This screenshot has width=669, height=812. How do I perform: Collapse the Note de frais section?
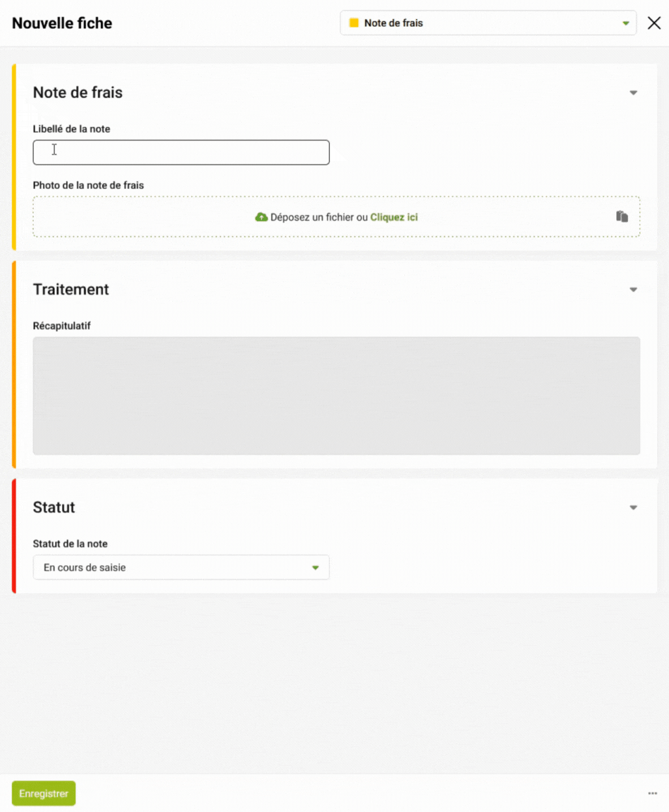tap(632, 93)
